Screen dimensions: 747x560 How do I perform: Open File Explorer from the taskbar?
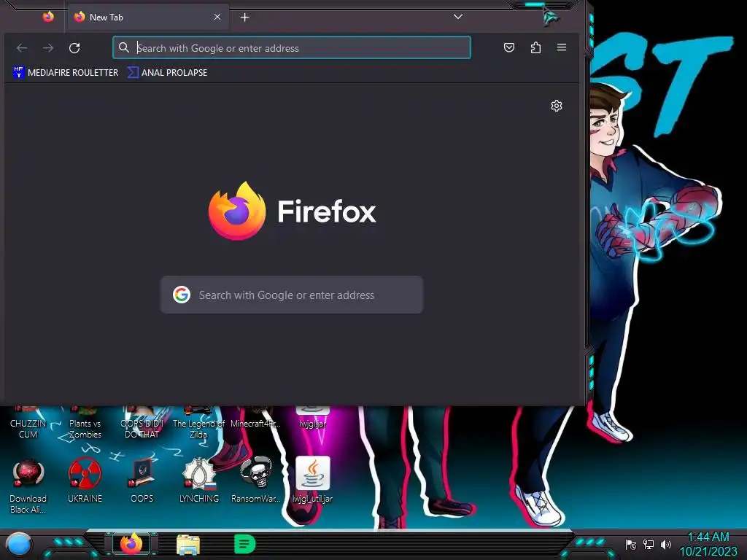188,544
